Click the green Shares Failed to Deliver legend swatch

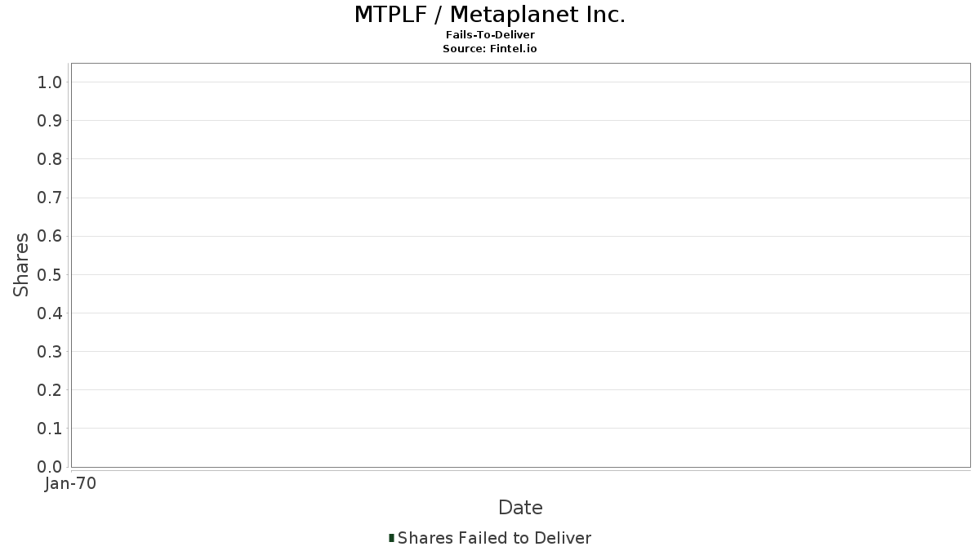[391, 538]
